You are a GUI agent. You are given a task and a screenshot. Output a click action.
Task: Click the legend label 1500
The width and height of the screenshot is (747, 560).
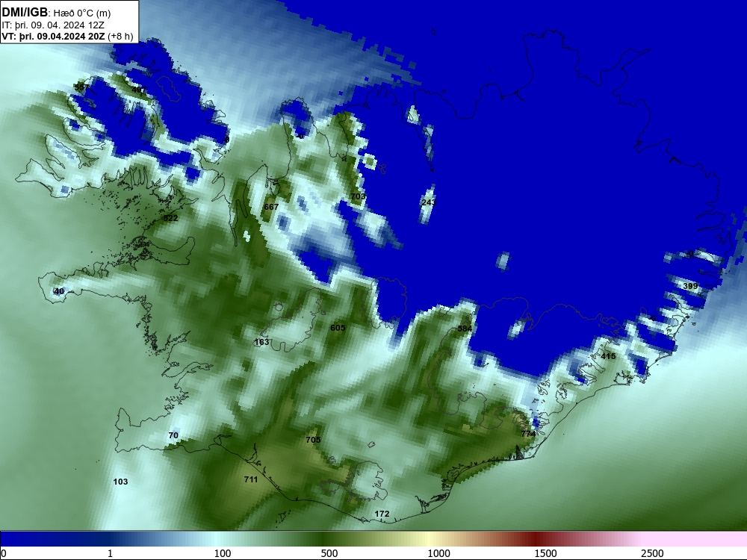[545, 553]
